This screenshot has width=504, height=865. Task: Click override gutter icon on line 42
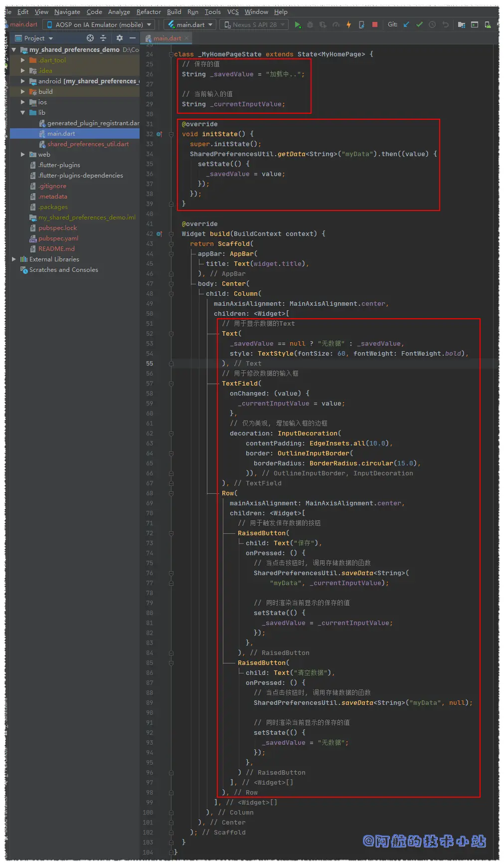click(159, 234)
